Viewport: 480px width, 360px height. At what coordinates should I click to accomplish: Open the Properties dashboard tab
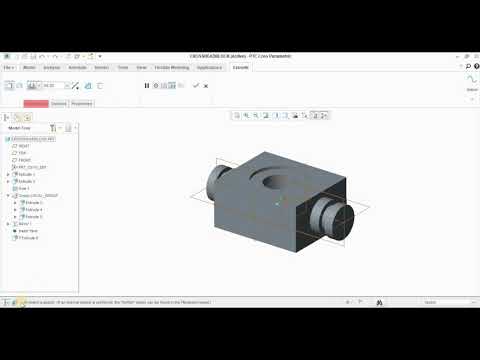click(x=81, y=104)
